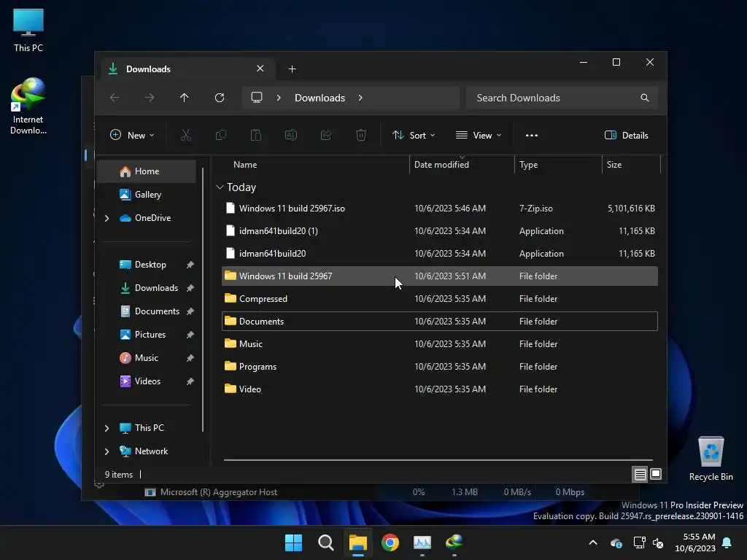Image resolution: width=747 pixels, height=560 pixels.
Task: Sort by Type column header
Action: point(528,165)
